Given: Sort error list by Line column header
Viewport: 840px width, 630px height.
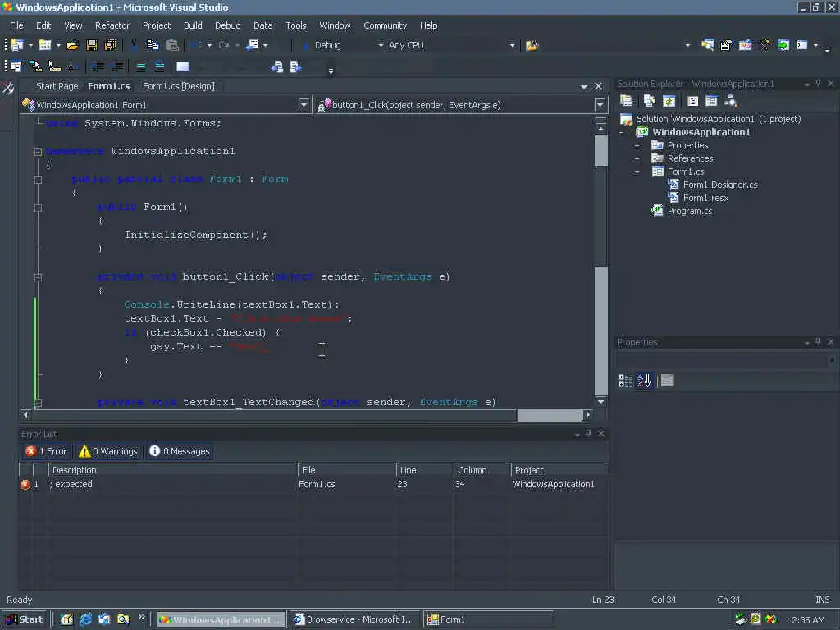Looking at the screenshot, I should 424,470.
